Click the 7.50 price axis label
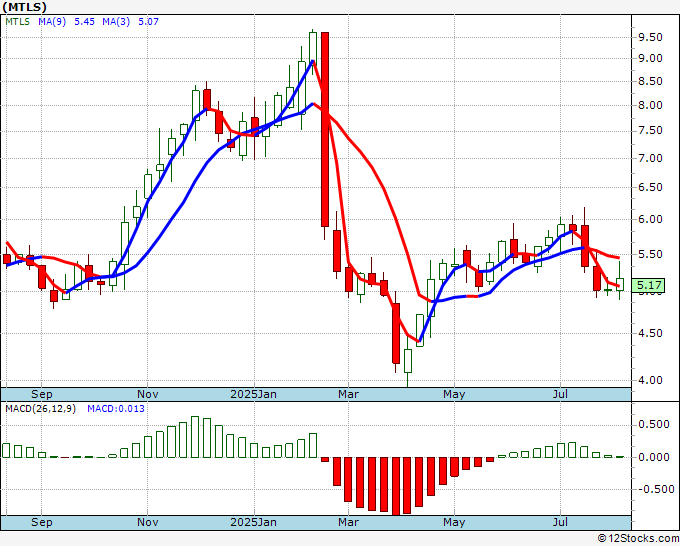 [650, 131]
